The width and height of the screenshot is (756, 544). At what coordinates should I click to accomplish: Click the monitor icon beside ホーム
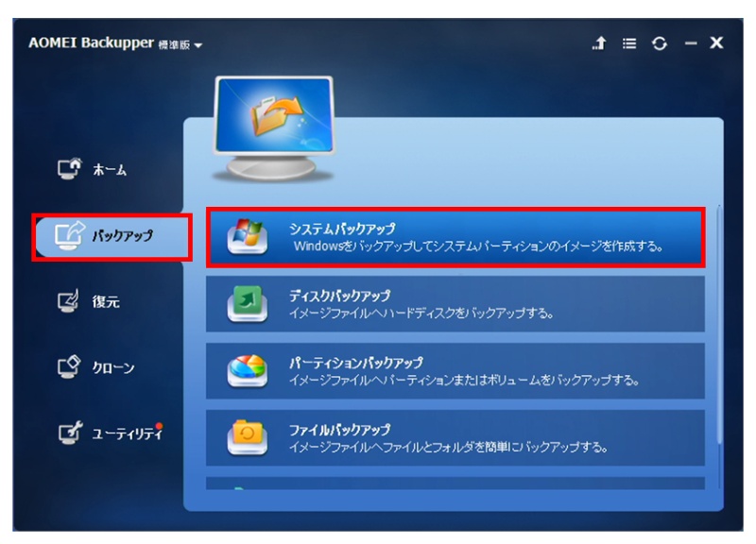71,170
